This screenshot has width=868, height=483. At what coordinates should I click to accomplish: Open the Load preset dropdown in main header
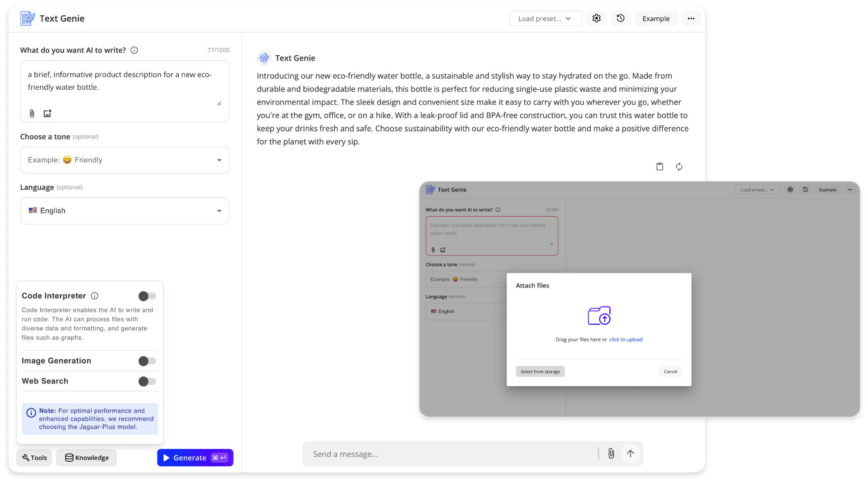(x=545, y=19)
